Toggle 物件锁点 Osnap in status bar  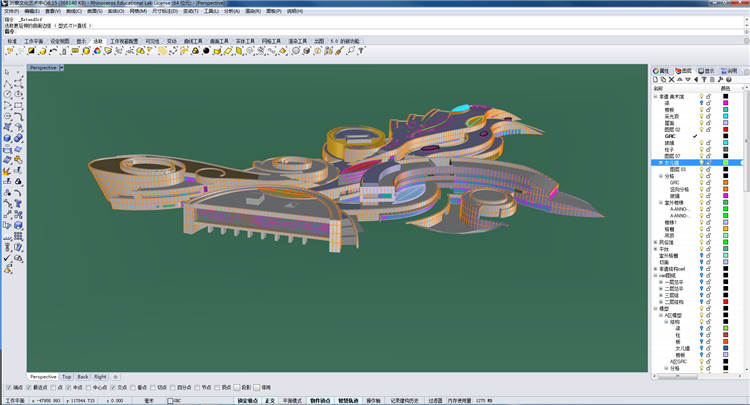(320, 401)
